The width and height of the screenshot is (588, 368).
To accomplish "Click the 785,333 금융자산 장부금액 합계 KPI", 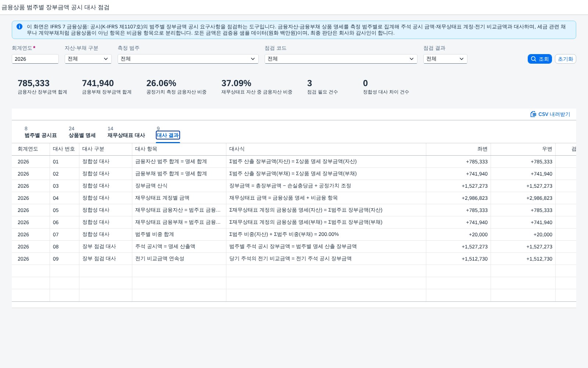I will (x=42, y=87).
